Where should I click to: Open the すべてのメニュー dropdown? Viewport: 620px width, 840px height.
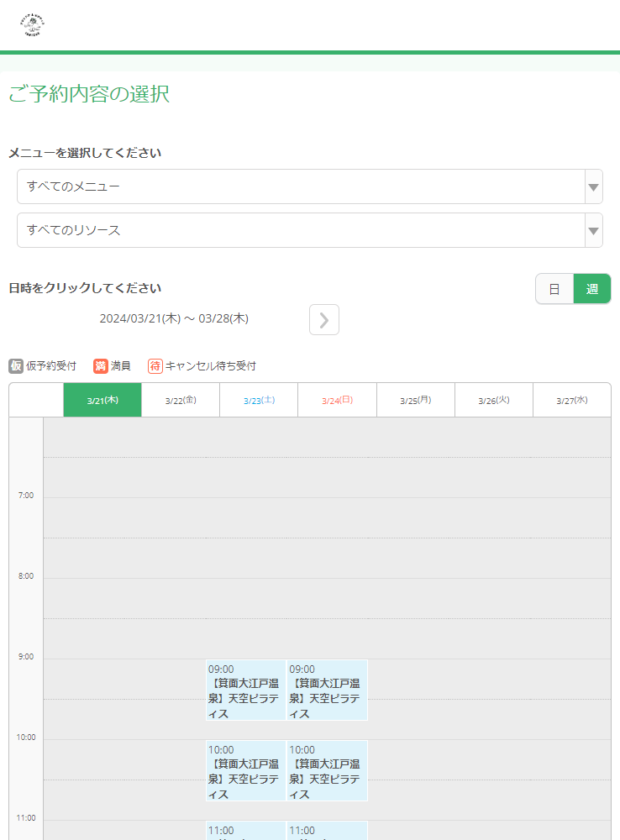tap(309, 186)
